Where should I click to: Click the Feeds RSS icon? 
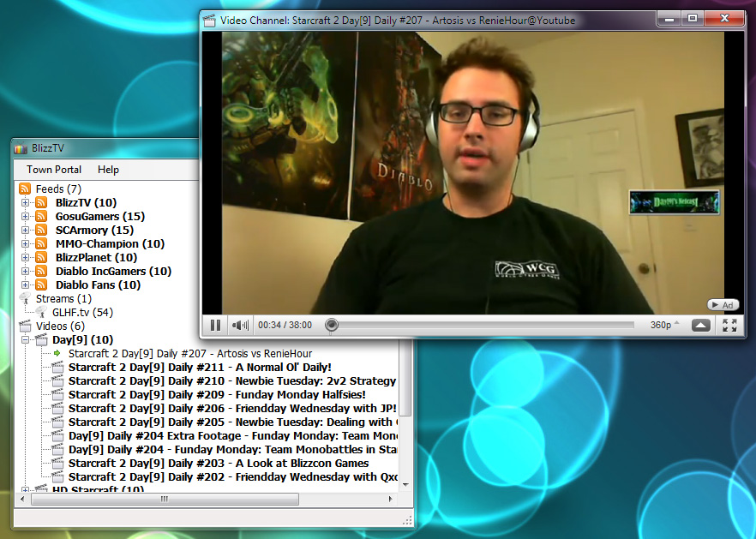click(x=25, y=189)
